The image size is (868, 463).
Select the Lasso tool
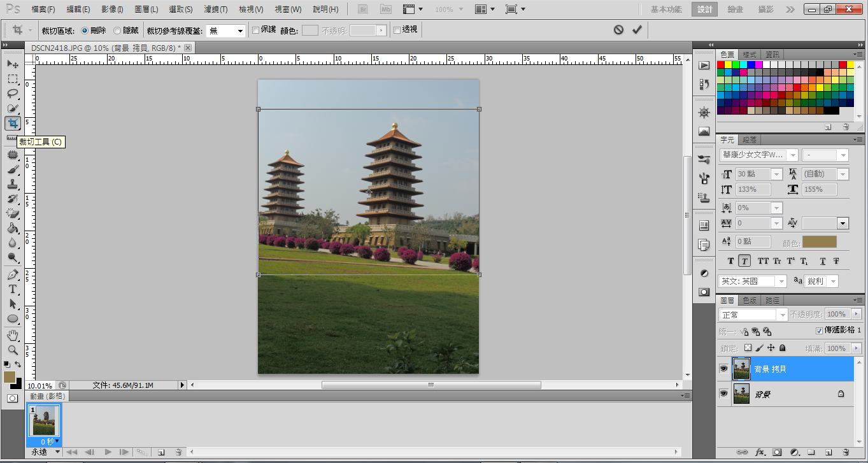(13, 94)
